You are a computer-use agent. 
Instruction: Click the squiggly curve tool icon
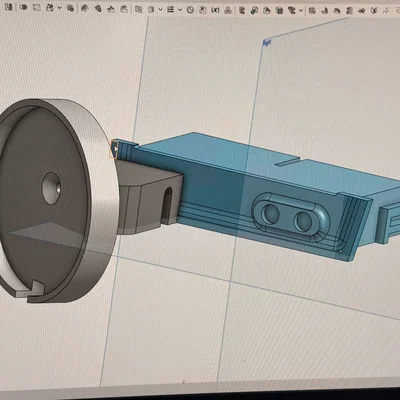pos(386,10)
